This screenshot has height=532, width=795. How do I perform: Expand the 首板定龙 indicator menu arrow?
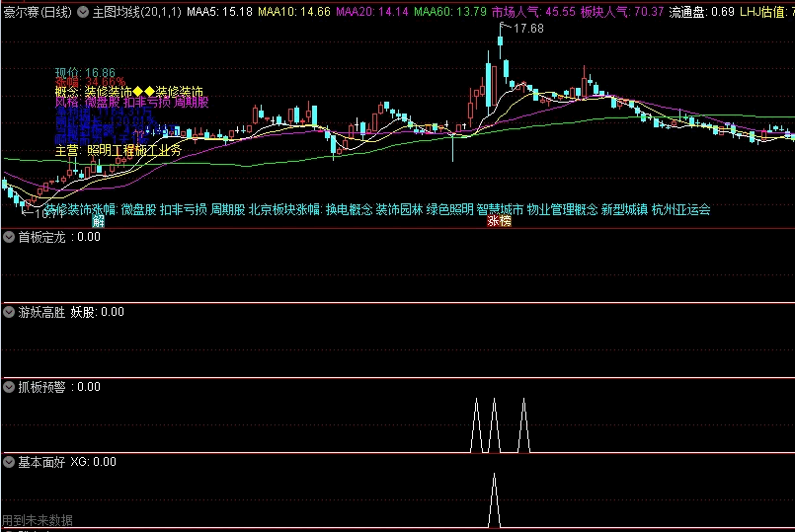coord(9,237)
